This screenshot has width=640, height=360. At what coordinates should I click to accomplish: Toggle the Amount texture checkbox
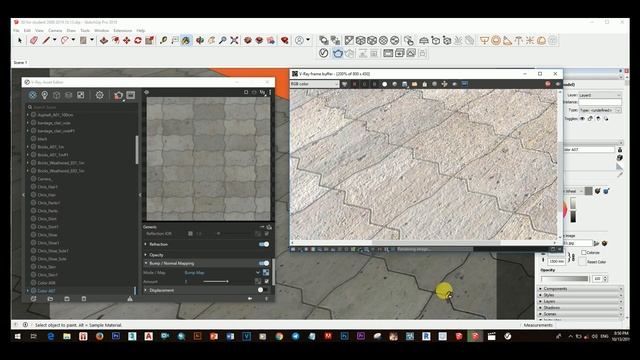point(267,281)
